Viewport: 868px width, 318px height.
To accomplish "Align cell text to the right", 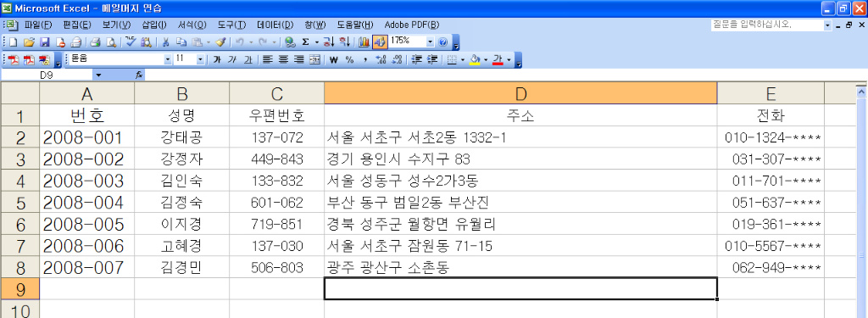I will click(x=299, y=60).
